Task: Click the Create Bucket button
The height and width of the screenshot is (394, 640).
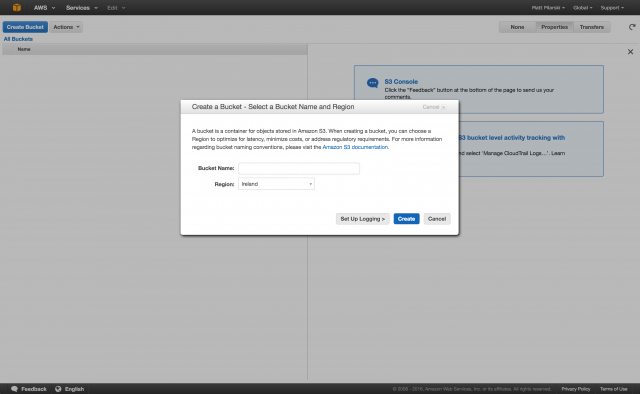Action: 25,27
